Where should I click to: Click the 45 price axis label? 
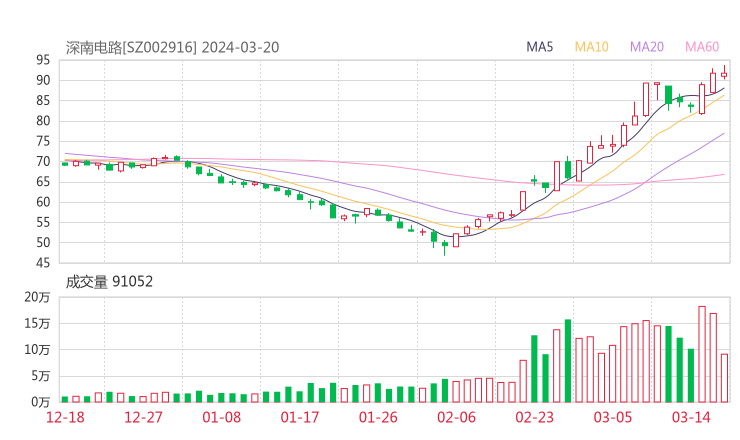(x=43, y=263)
